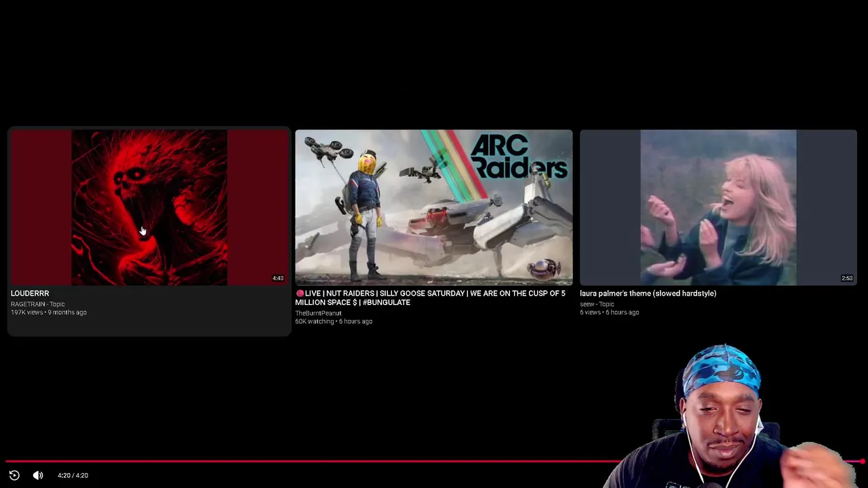This screenshot has height=488, width=868.
Task: Click '60K watching · 6 hours ago' text
Action: (x=334, y=321)
